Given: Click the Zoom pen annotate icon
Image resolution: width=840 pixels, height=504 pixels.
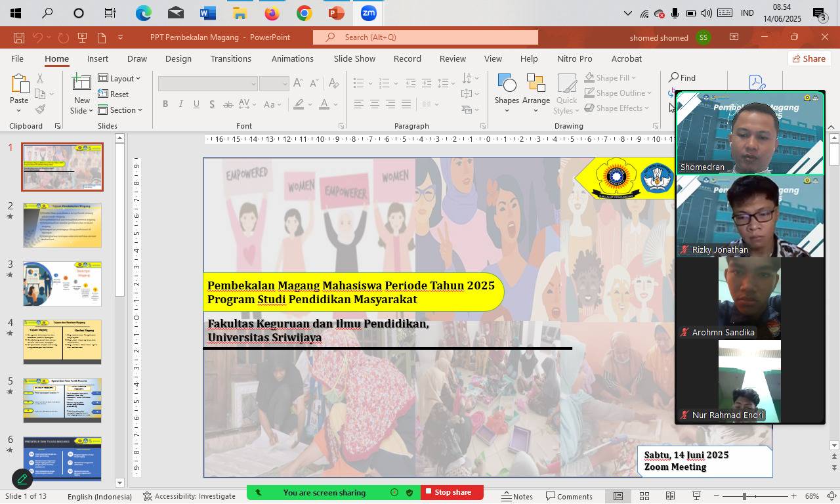Looking at the screenshot, I should coord(22,479).
